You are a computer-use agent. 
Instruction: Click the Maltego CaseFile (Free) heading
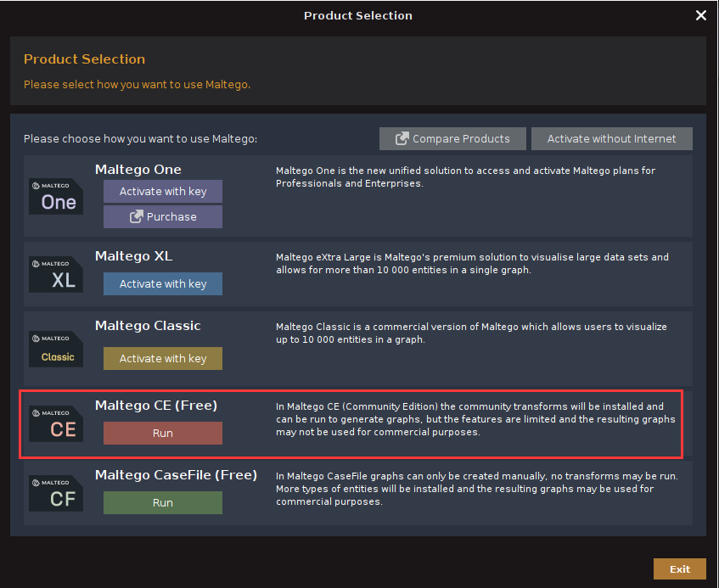pyautogui.click(x=176, y=475)
